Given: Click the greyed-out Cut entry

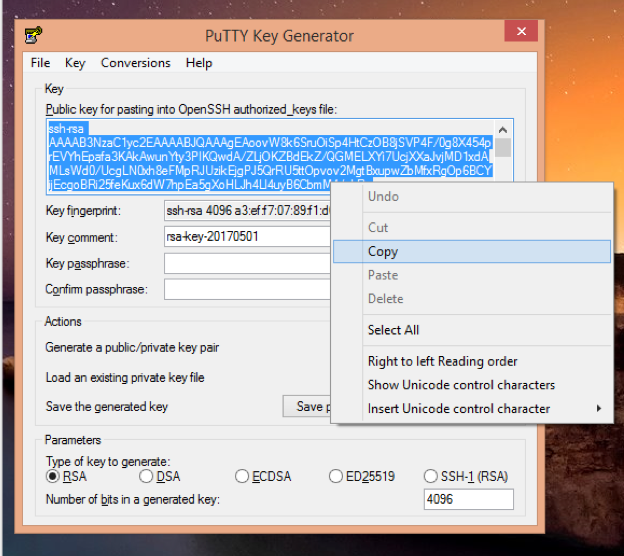Looking at the screenshot, I should (x=472, y=228).
